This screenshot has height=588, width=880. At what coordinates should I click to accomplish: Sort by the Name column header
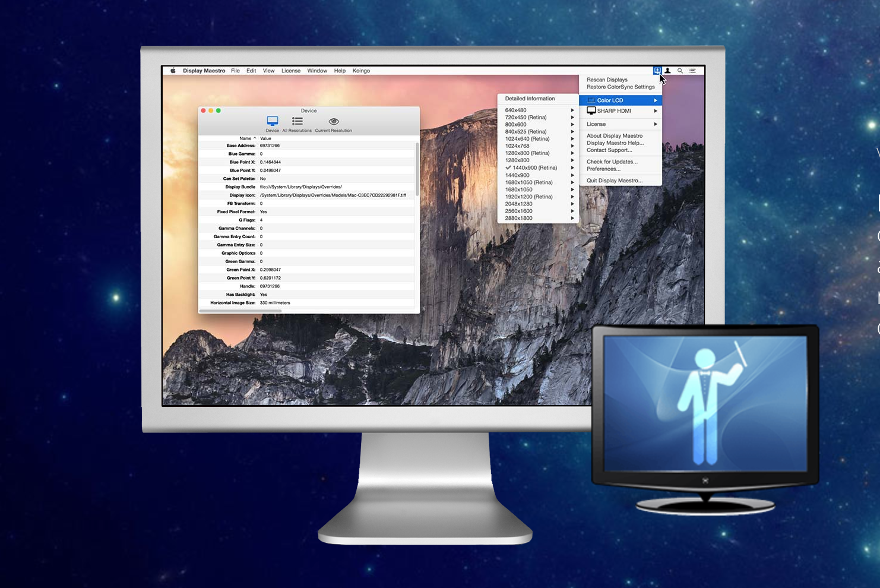(x=245, y=138)
